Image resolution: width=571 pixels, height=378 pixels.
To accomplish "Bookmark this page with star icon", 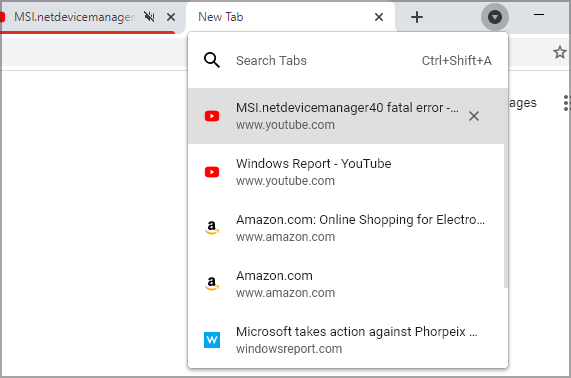I will 560,52.
